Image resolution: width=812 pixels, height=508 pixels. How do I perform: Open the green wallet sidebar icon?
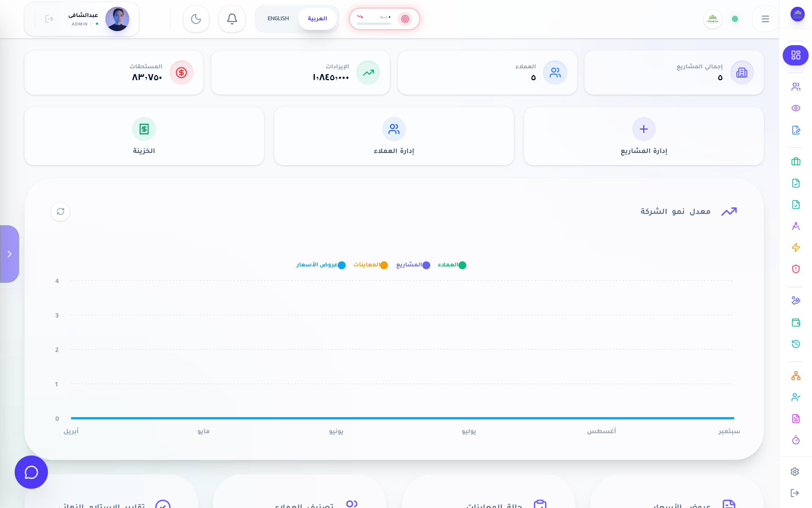coord(796,323)
